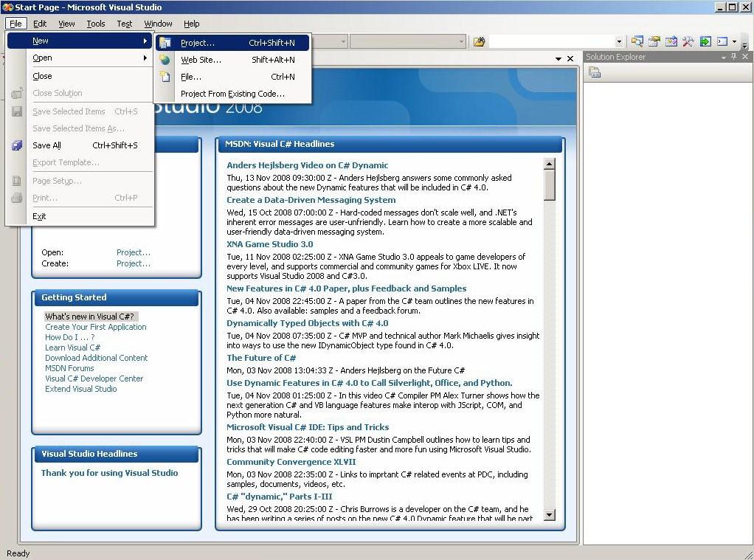Screen dimensions: 754x560
Task: Open the Tools menu
Action: [96, 24]
